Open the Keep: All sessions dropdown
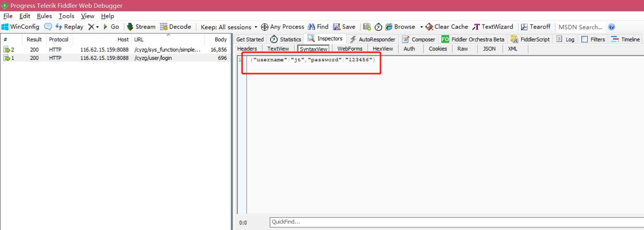 [x=229, y=27]
